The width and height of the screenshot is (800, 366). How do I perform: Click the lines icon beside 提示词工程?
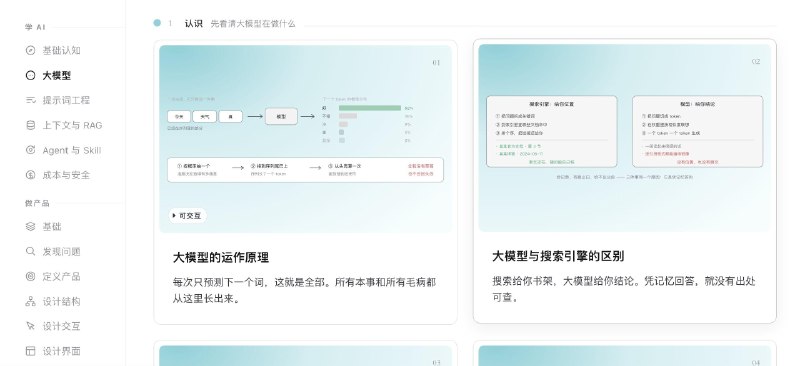(31, 100)
